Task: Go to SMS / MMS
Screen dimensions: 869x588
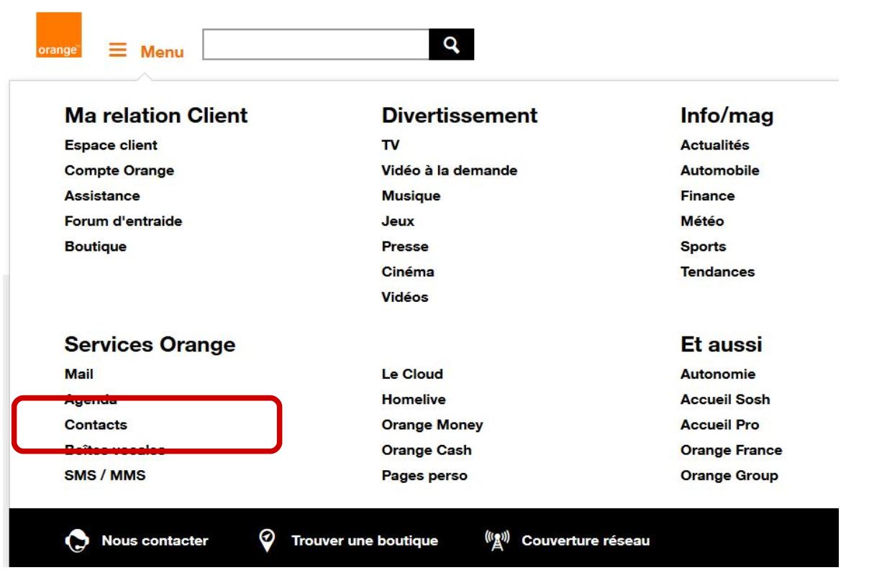Action: 105,475
